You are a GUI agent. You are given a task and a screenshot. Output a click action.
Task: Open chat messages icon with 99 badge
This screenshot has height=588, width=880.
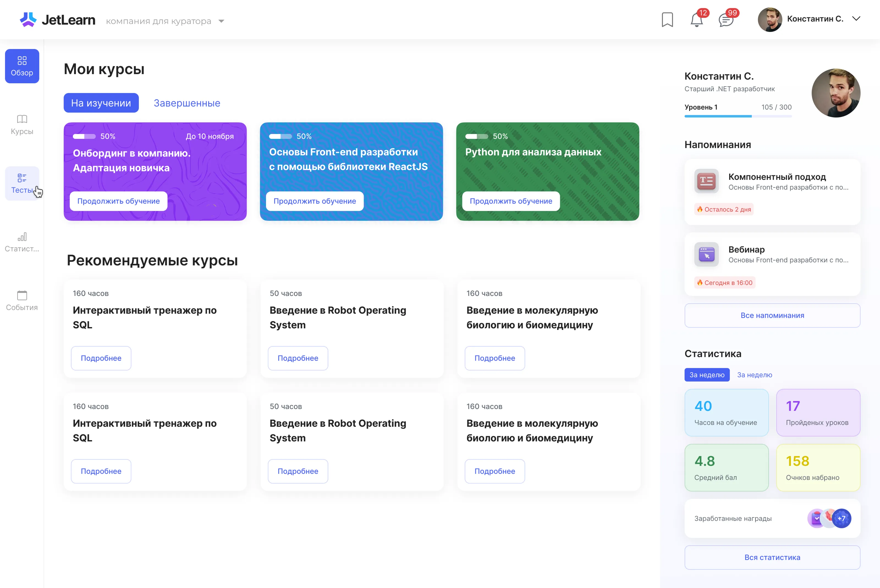(726, 20)
